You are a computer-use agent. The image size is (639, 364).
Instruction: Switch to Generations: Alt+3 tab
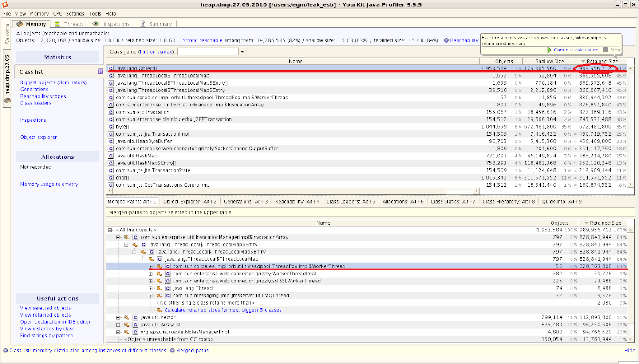[x=245, y=201]
